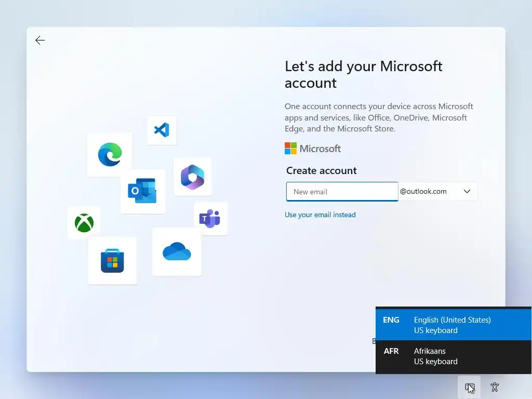Viewport: 532px width, 399px height.
Task: Click the OneDrive cloud icon
Action: [x=177, y=252]
